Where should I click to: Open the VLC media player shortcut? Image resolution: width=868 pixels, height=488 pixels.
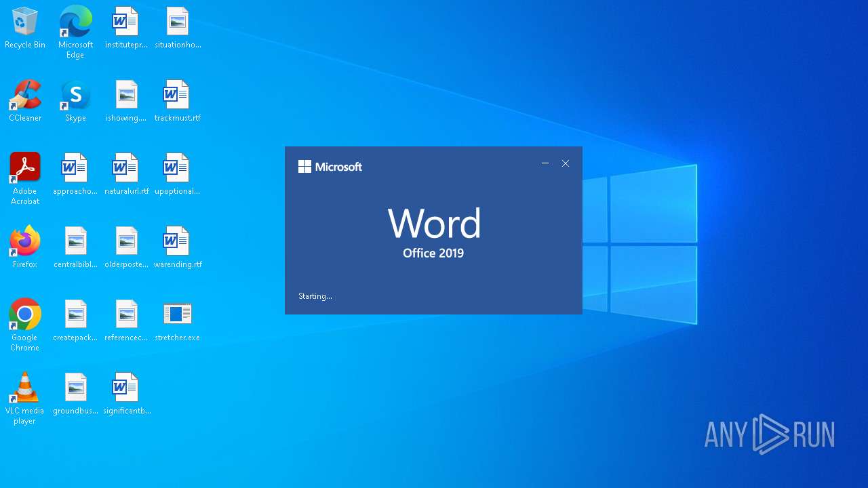coord(25,399)
